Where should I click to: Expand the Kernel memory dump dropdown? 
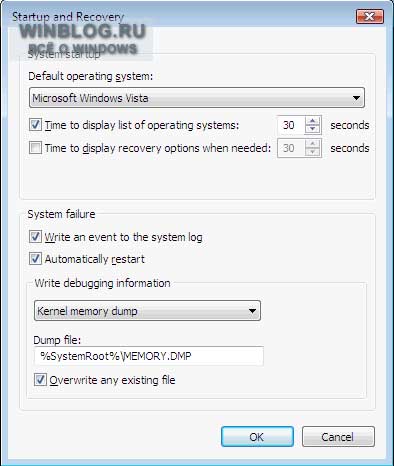pyautogui.click(x=147, y=311)
